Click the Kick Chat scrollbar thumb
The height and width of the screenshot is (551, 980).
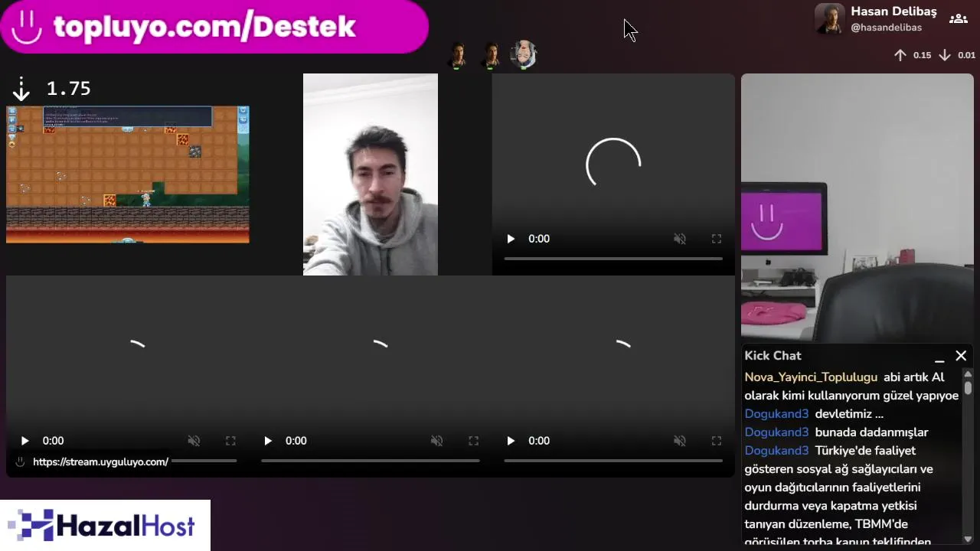(968, 387)
